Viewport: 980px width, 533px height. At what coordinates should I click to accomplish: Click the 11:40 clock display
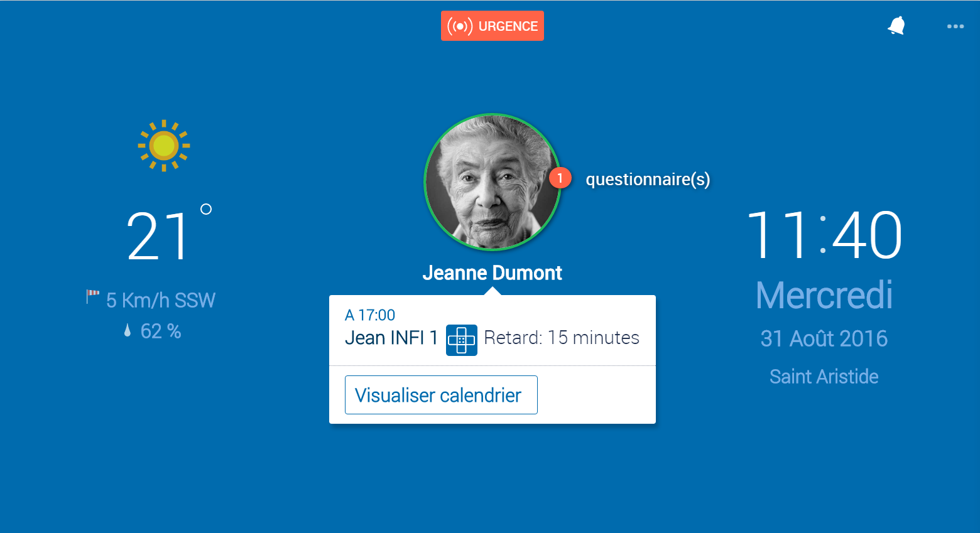(824, 235)
